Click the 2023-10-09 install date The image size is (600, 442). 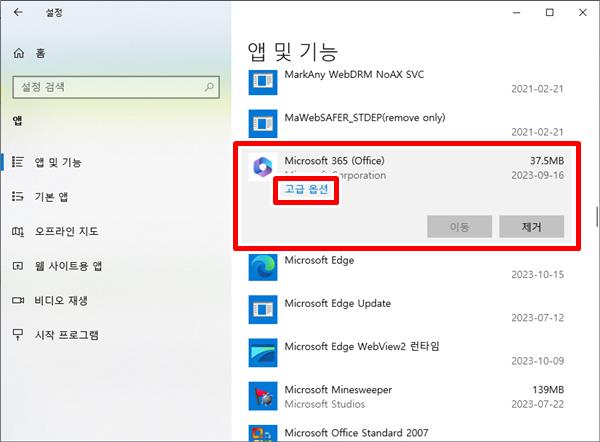(x=538, y=361)
